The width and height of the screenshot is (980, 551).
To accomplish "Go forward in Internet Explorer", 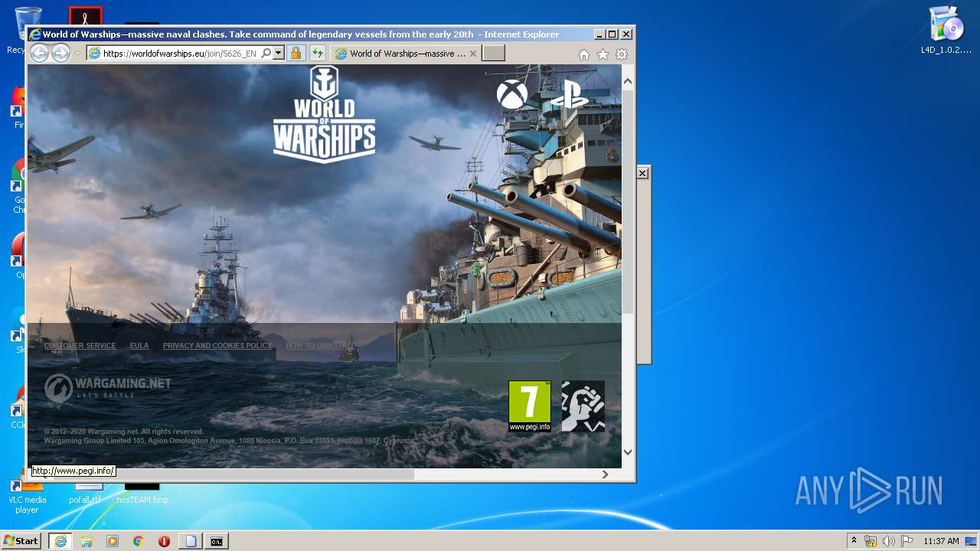I will click(60, 53).
